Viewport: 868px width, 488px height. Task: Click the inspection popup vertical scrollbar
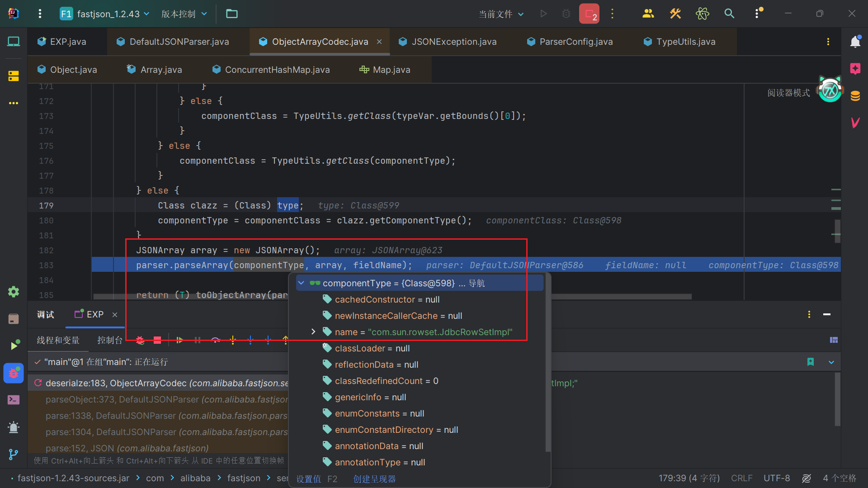[x=548, y=362]
